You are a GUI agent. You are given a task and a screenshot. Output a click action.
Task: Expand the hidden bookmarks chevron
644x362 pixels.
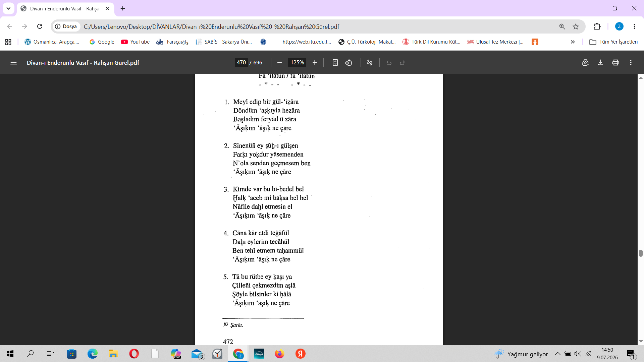pyautogui.click(x=573, y=42)
